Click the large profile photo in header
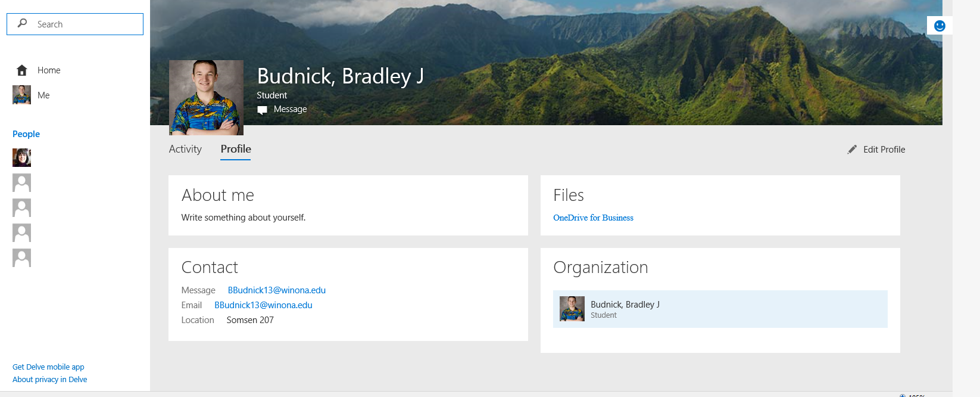 tap(206, 97)
